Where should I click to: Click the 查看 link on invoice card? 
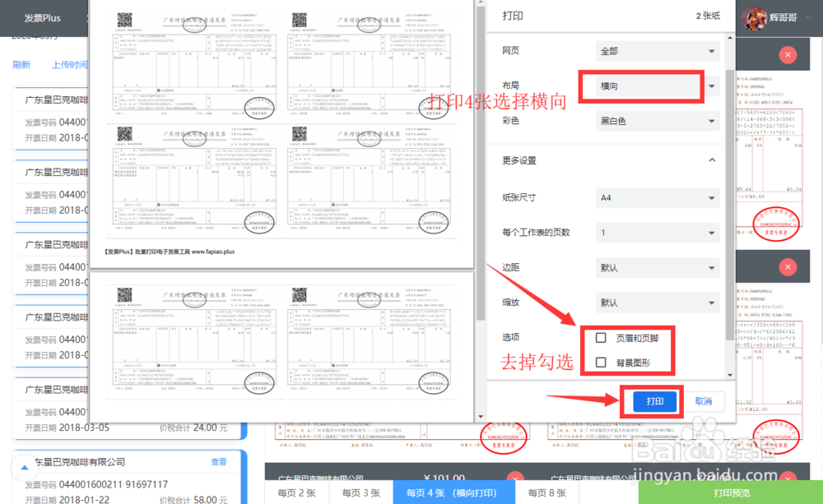pyautogui.click(x=219, y=461)
